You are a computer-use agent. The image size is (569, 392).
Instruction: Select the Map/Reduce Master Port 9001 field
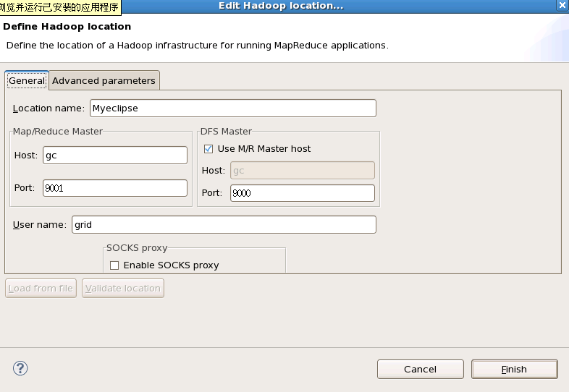(115, 188)
